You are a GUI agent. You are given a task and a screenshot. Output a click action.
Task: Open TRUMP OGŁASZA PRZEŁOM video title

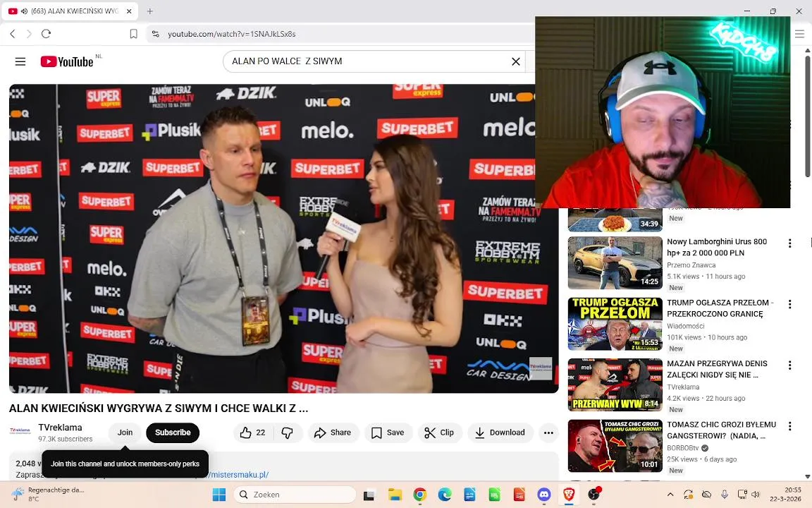point(720,308)
